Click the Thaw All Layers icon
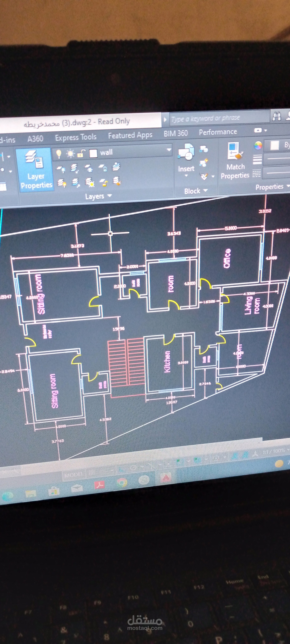This screenshot has height=644, width=290. pos(90,183)
